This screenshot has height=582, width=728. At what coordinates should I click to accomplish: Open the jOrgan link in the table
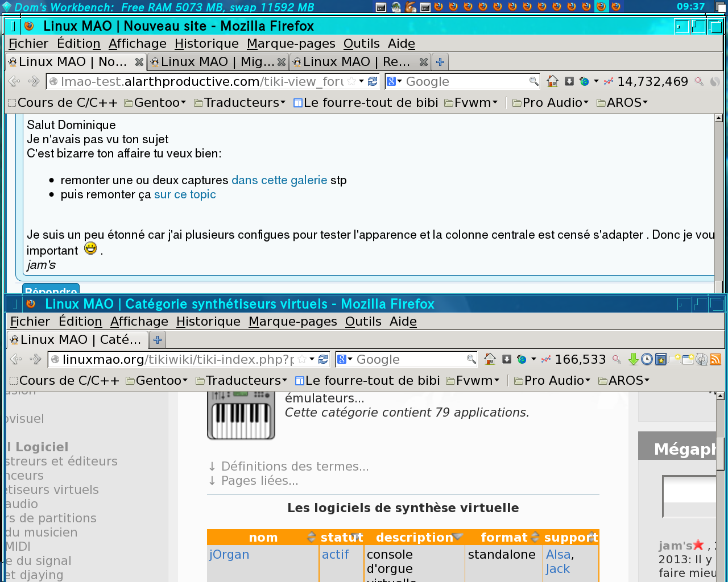[x=229, y=555]
